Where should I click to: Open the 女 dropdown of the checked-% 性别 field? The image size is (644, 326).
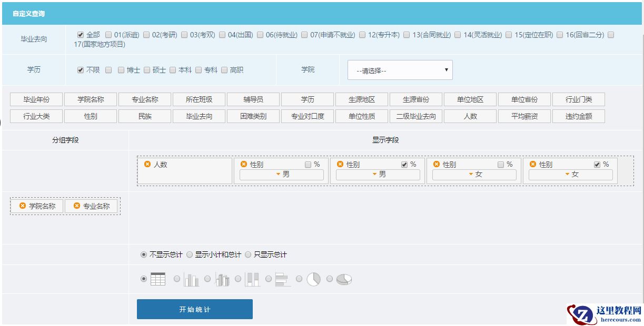point(571,175)
